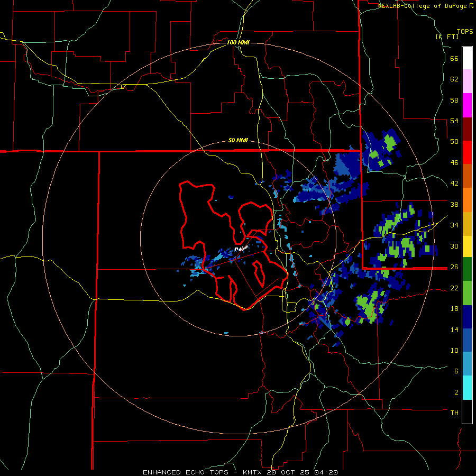
Task: Click the "50 NMI" range ring label
Action: [x=238, y=140]
